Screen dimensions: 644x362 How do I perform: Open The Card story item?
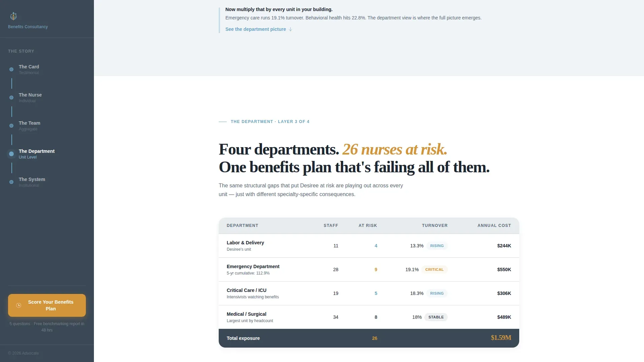(x=29, y=69)
